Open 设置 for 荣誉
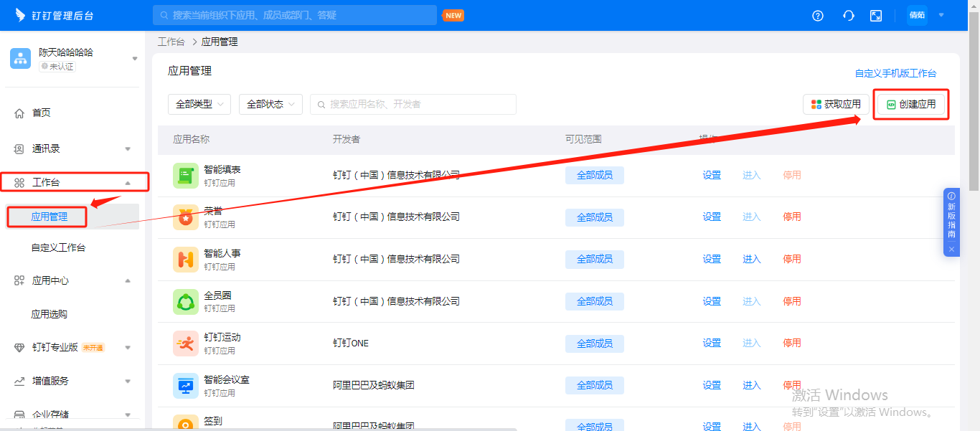Viewport: 980px width, 431px height. click(x=712, y=217)
